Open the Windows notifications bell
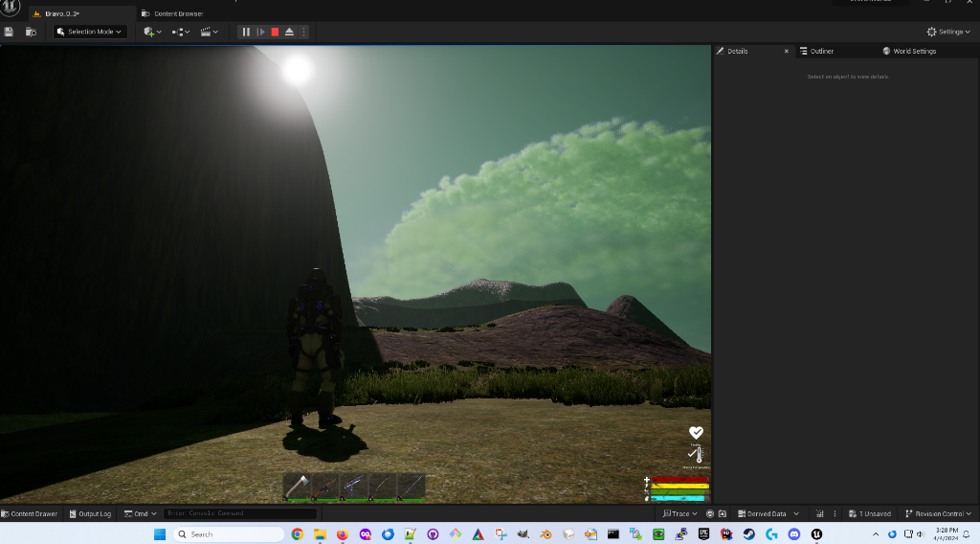The width and height of the screenshot is (980, 544). coord(967,534)
